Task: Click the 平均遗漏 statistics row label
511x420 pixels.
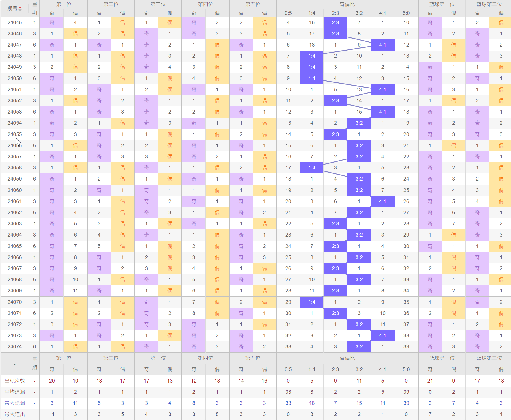Action: (15, 392)
